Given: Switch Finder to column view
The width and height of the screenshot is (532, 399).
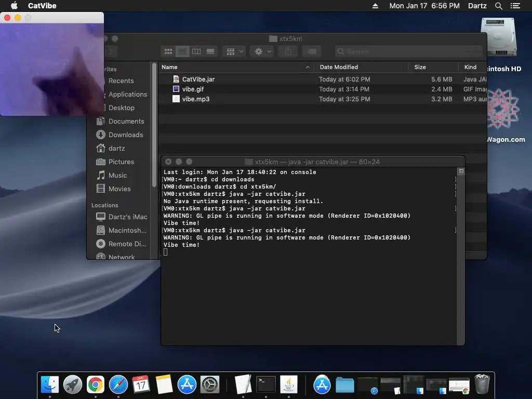Looking at the screenshot, I should pos(196,51).
